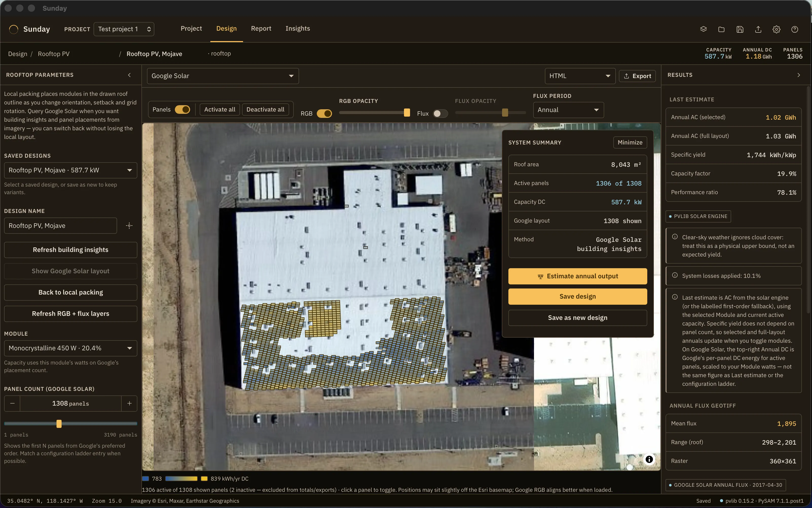Open the Saved Designs dropdown
The height and width of the screenshot is (508, 812).
click(70, 170)
